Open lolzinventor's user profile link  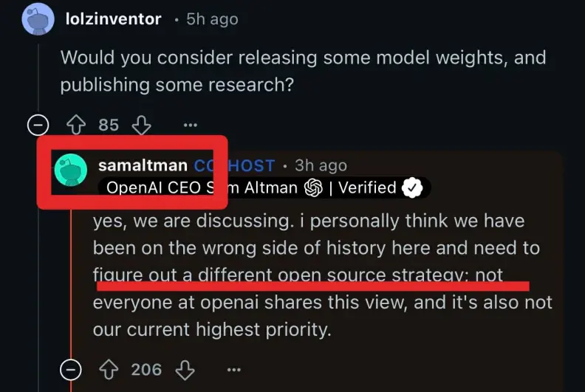point(113,19)
